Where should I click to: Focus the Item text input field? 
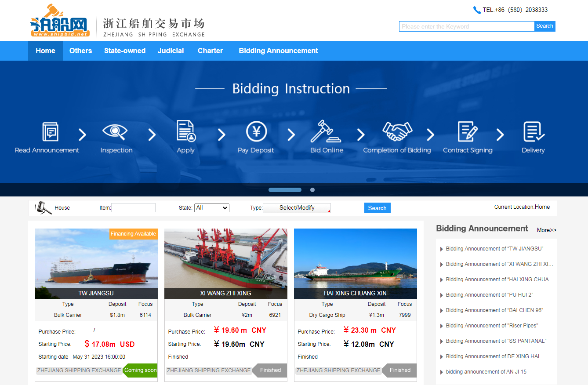134,208
